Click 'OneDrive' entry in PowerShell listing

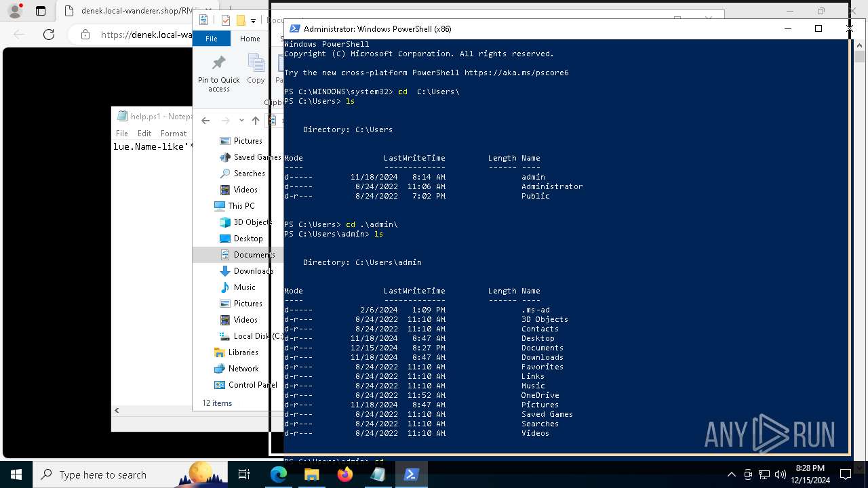(540, 395)
